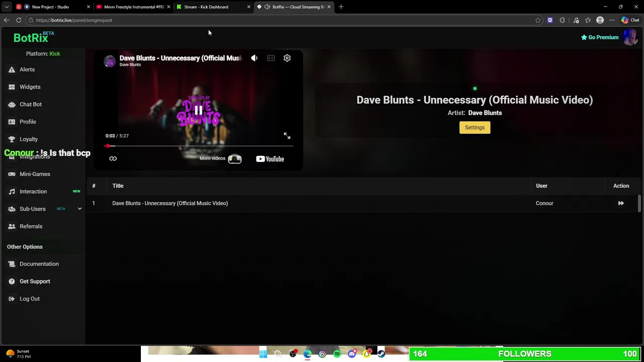Pause the playing video
The width and height of the screenshot is (644, 362).
[x=198, y=110]
